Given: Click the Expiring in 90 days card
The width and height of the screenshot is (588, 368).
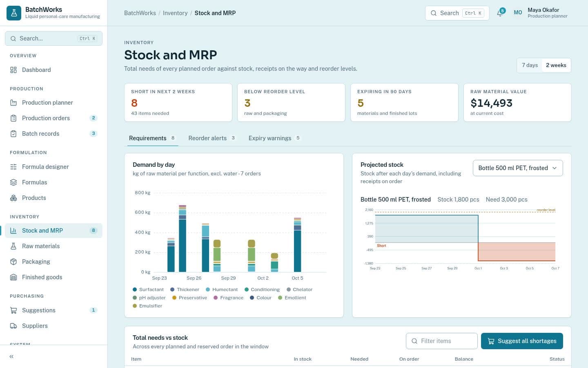Looking at the screenshot, I should (x=404, y=103).
